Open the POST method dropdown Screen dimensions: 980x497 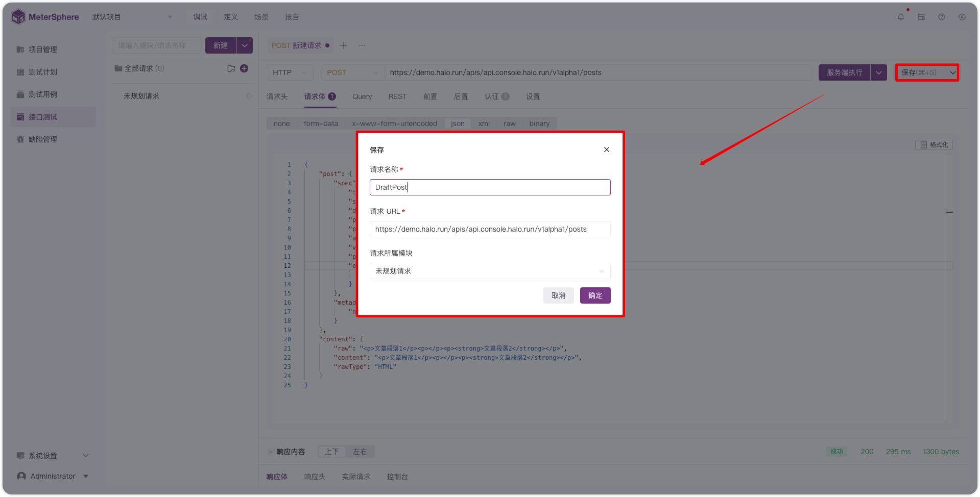(x=352, y=72)
